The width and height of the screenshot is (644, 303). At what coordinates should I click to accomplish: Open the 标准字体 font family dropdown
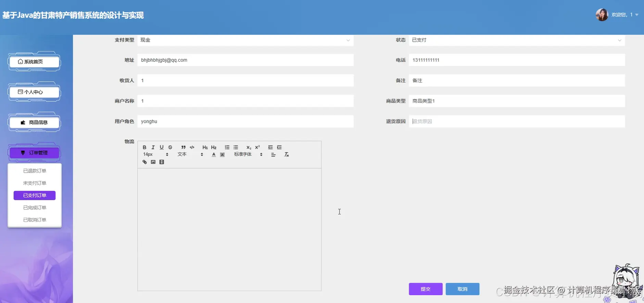pos(248,154)
